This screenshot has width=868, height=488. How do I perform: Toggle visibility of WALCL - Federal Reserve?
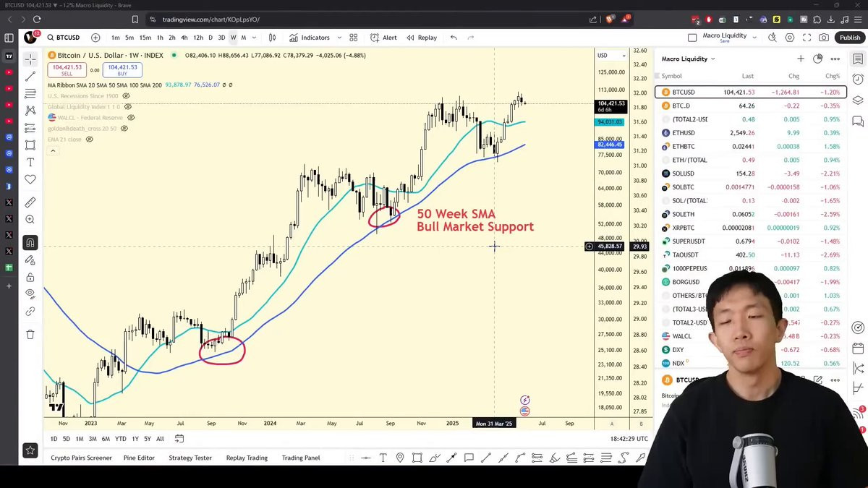[x=130, y=117]
